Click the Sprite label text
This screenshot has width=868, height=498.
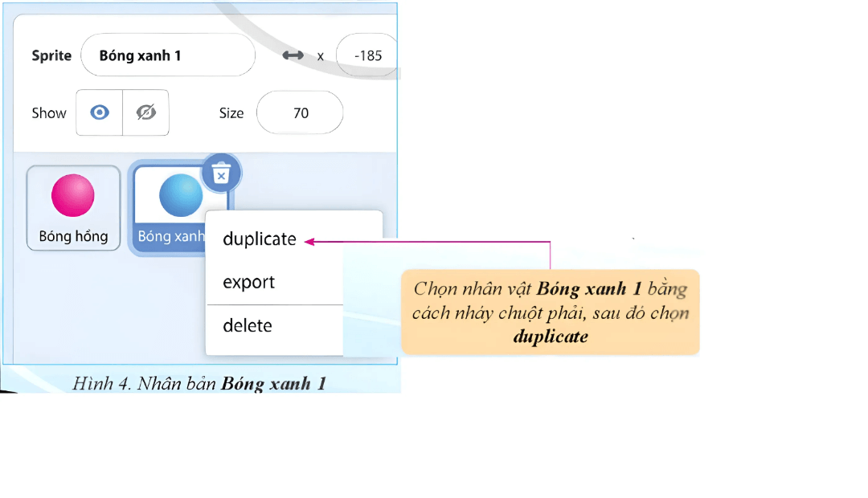click(51, 55)
